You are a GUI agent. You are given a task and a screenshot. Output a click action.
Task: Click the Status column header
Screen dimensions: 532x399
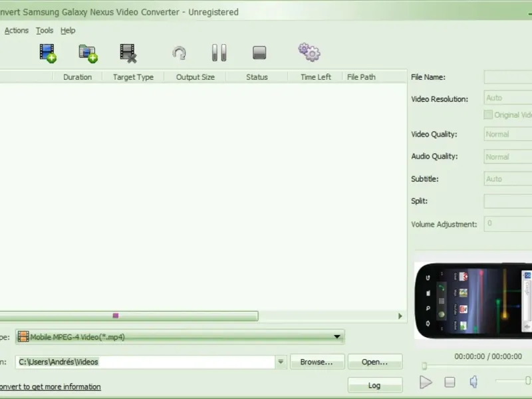[257, 77]
